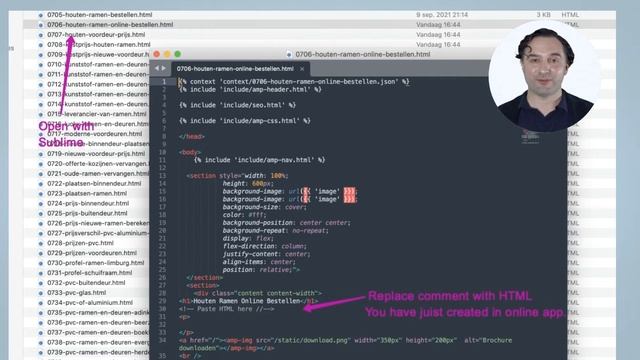
Task: Select 0706-houten-ramen-online-bestellen.html row in Finder
Action: (319, 24)
